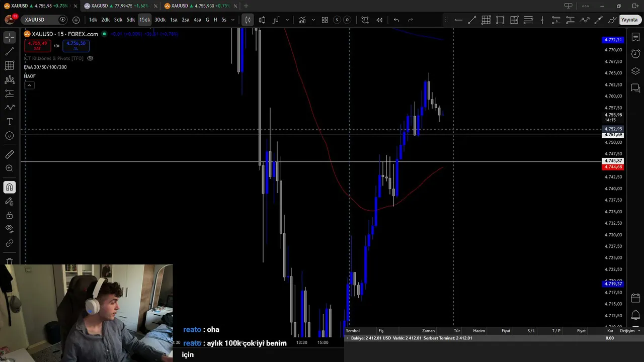
Task: Open the alerts panel
Action: [x=635, y=54]
